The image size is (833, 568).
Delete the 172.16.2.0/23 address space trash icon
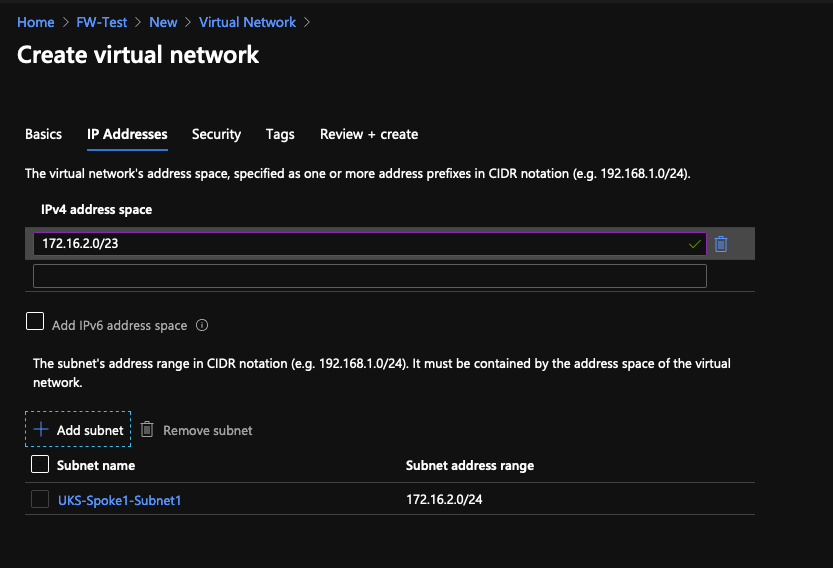pyautogui.click(x=720, y=244)
